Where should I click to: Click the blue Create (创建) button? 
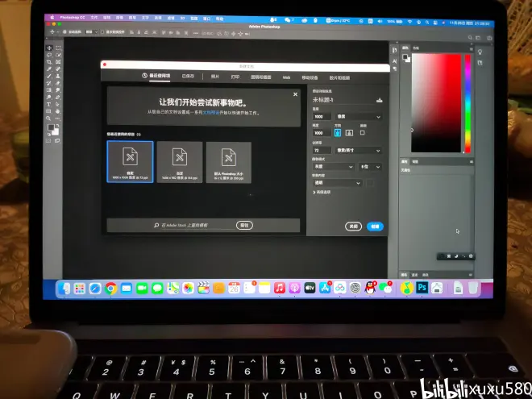(x=375, y=227)
